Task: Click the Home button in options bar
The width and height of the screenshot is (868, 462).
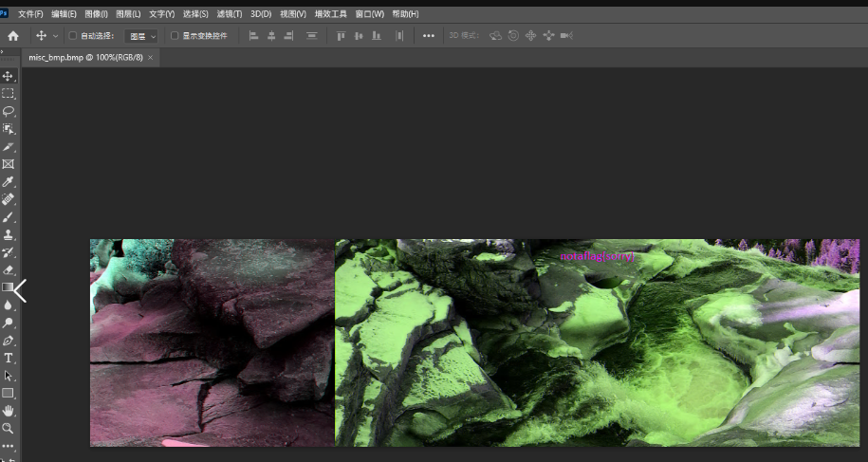Action: pos(13,35)
